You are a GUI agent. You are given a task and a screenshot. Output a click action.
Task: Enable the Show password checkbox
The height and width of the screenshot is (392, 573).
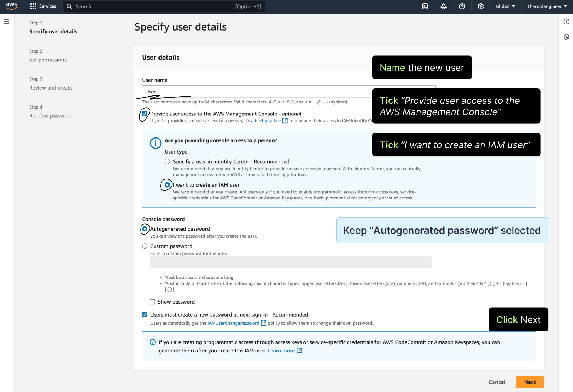[x=152, y=302]
